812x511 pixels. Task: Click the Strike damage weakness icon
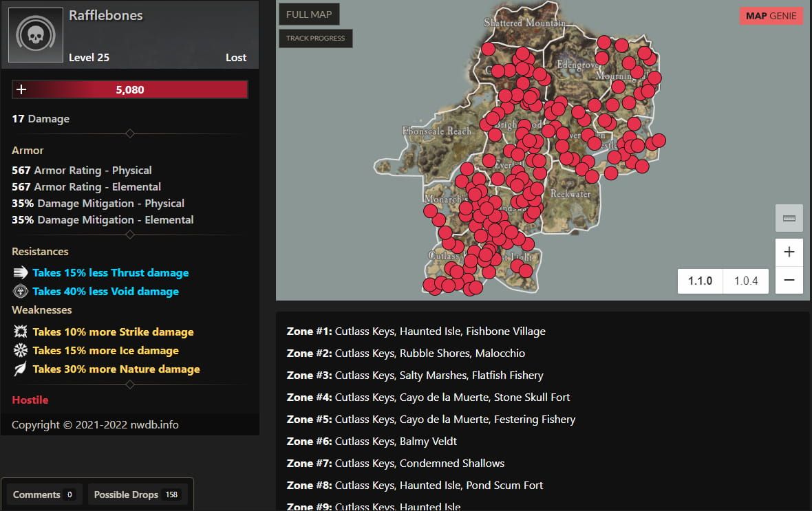[20, 331]
